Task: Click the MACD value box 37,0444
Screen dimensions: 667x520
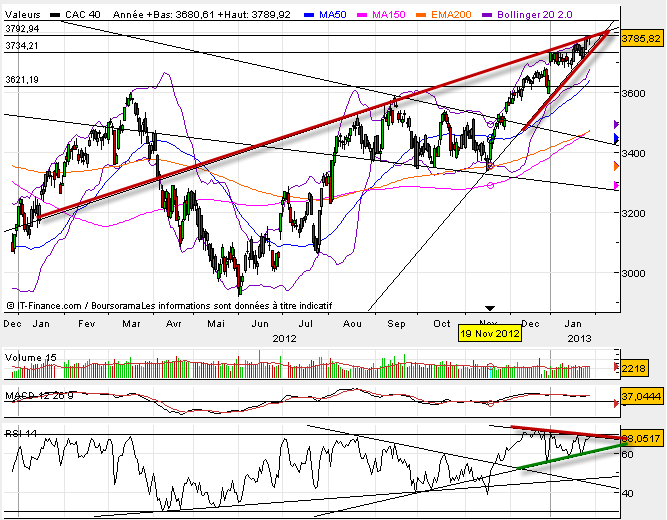Action: [640, 398]
